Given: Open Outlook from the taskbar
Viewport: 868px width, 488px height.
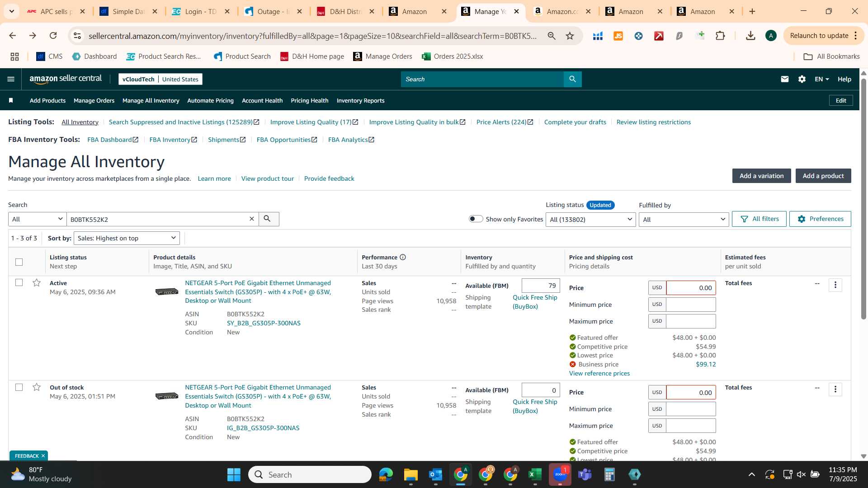Looking at the screenshot, I should [435, 474].
